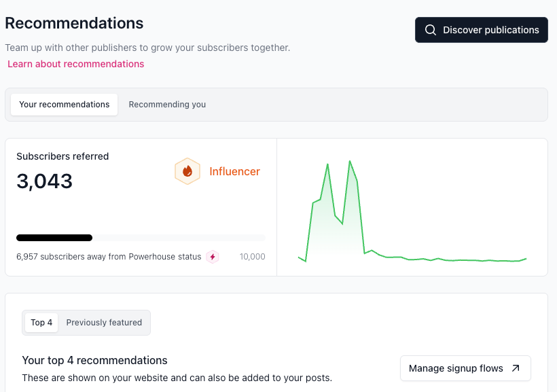Click the 10,000 goal label
Image resolution: width=557 pixels, height=392 pixels.
(x=252, y=257)
